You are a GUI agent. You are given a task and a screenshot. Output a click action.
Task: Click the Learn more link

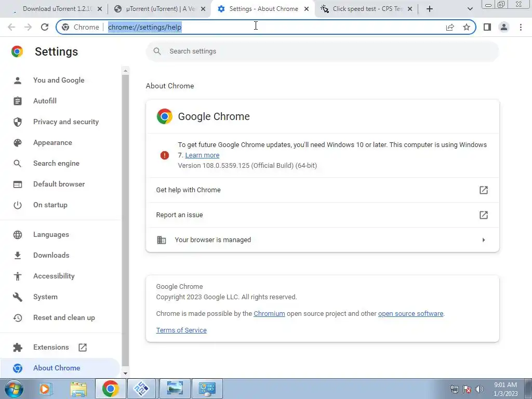coord(202,155)
